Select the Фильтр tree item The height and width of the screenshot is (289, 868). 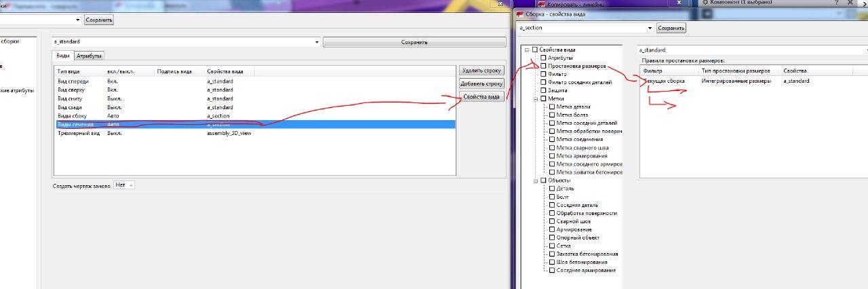tap(558, 74)
